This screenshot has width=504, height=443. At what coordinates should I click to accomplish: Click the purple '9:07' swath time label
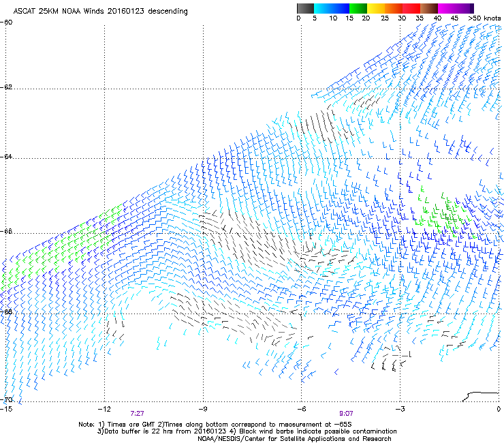(346, 414)
